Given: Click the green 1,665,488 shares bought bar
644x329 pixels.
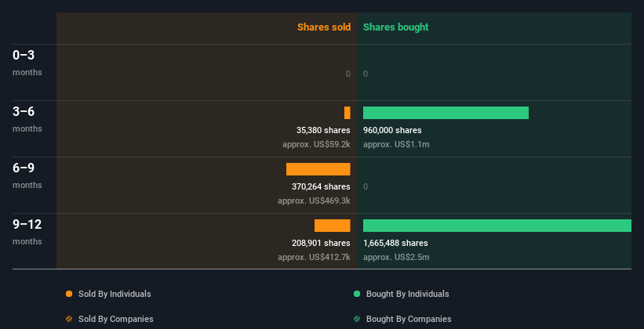Looking at the screenshot, I should (x=497, y=226).
